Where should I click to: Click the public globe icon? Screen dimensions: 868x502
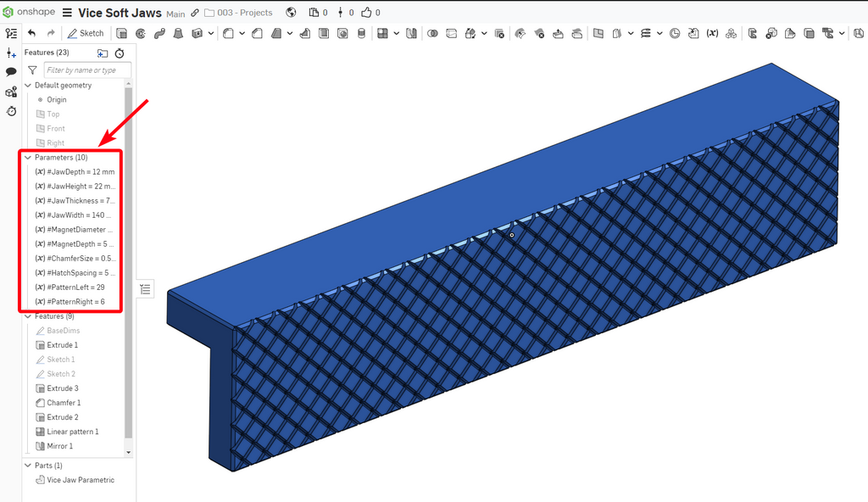point(291,12)
